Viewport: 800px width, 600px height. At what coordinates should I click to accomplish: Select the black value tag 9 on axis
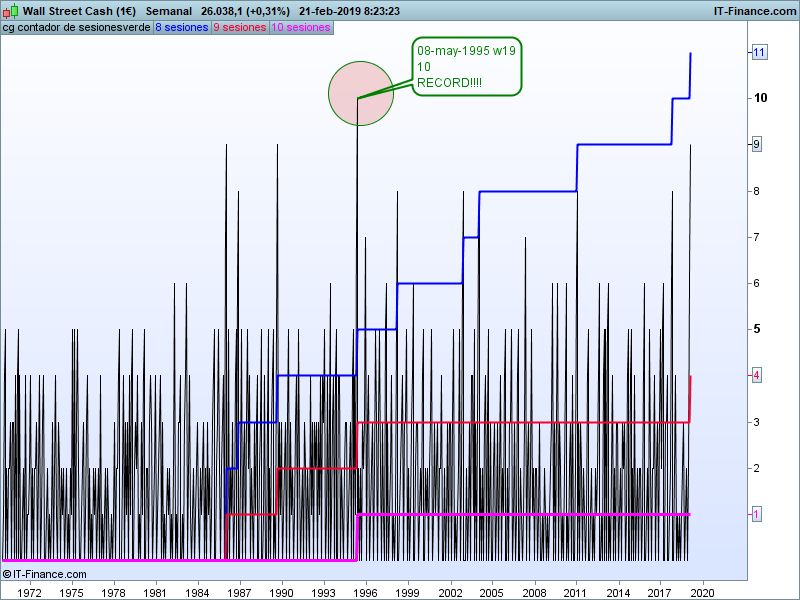click(x=758, y=145)
